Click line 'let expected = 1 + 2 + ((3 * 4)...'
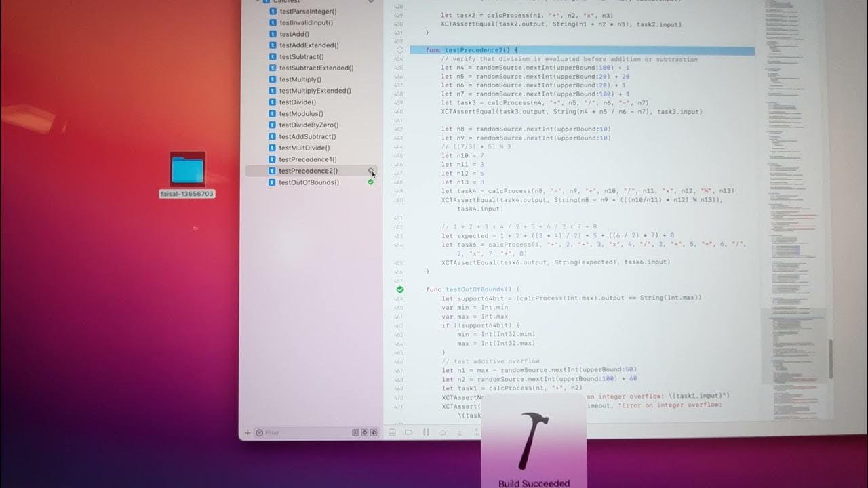The width and height of the screenshot is (868, 488). 557,236
